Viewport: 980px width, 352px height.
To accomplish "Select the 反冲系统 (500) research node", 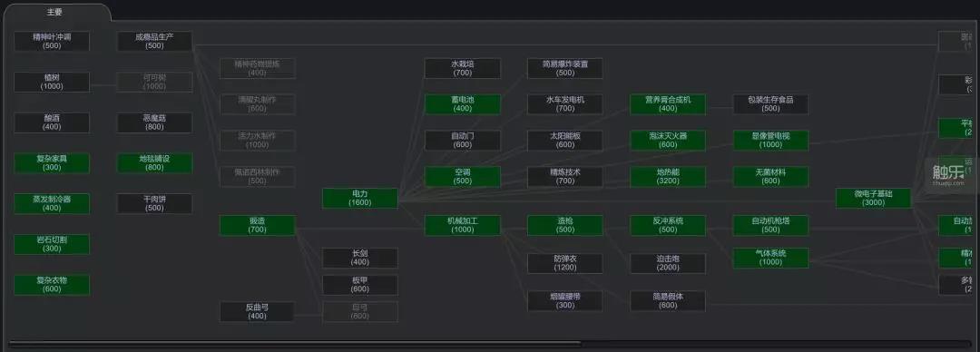I will click(x=668, y=225).
